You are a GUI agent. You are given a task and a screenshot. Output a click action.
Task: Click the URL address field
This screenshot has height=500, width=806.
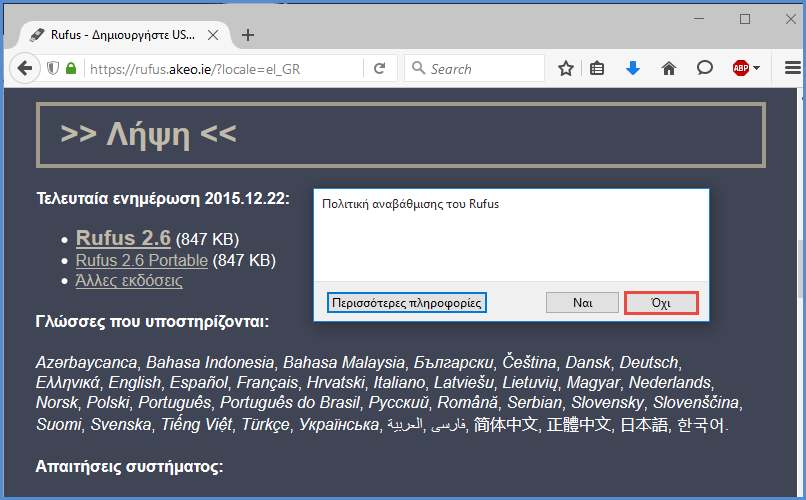(x=224, y=69)
